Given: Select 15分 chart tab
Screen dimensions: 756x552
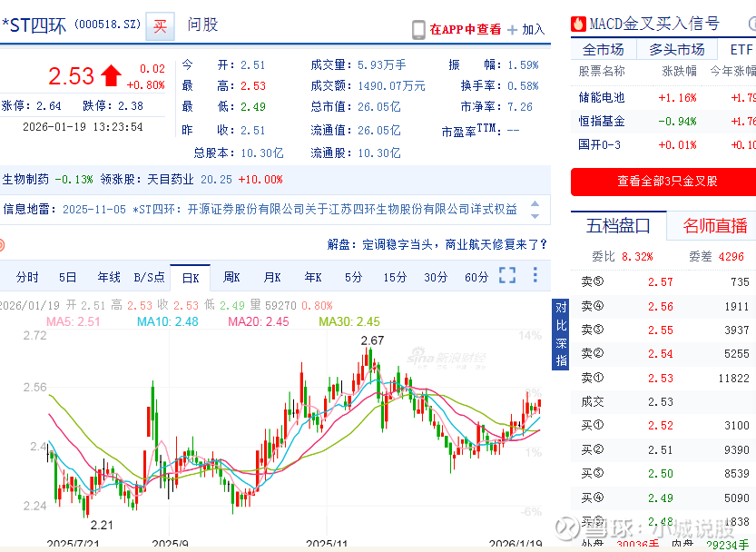Looking at the screenshot, I should pyautogui.click(x=395, y=277).
